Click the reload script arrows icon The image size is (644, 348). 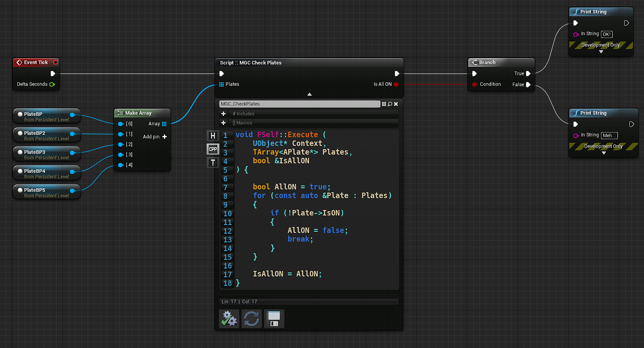[251, 319]
